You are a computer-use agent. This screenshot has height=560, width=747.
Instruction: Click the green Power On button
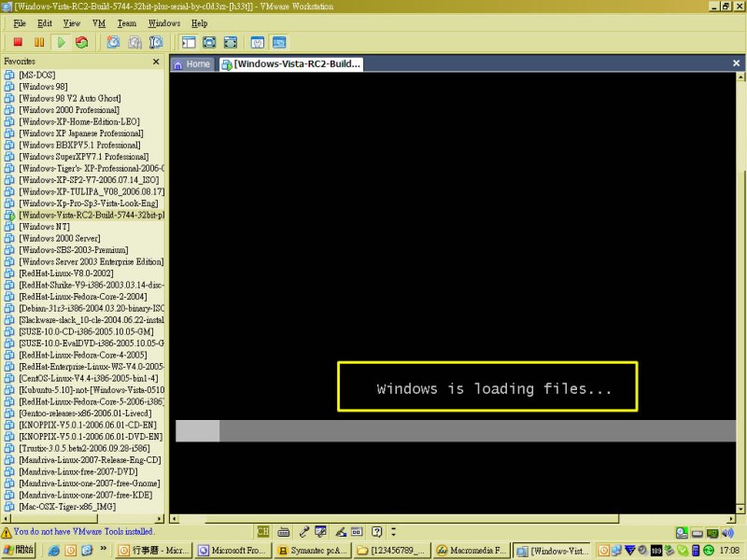[x=61, y=42]
